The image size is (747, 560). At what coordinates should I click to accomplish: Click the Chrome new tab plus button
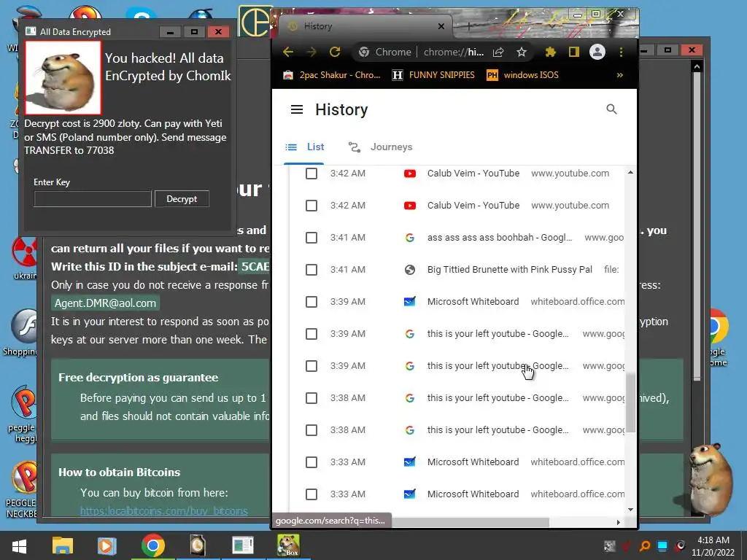coord(469,27)
